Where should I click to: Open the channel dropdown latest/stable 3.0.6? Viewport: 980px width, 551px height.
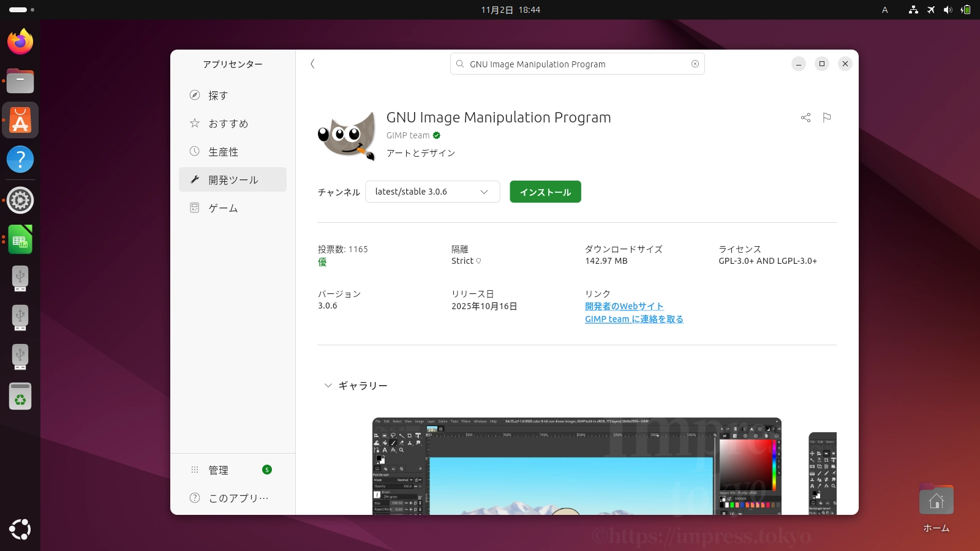(432, 192)
